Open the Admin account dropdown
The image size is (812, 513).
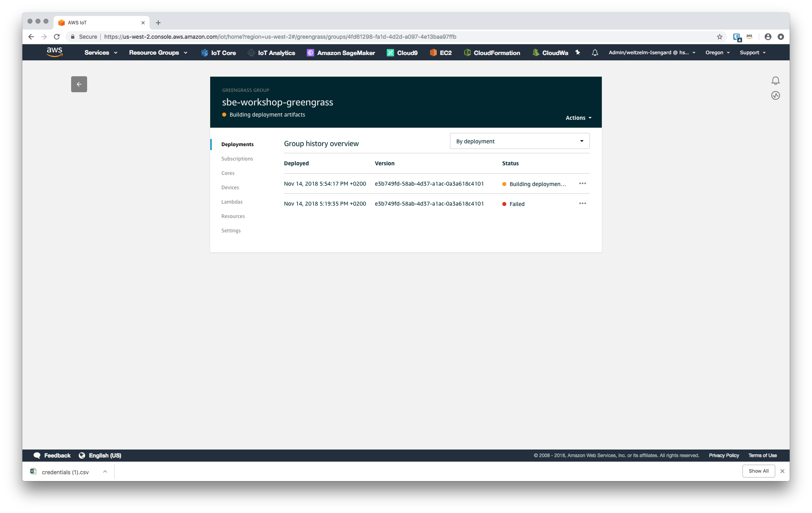click(652, 53)
